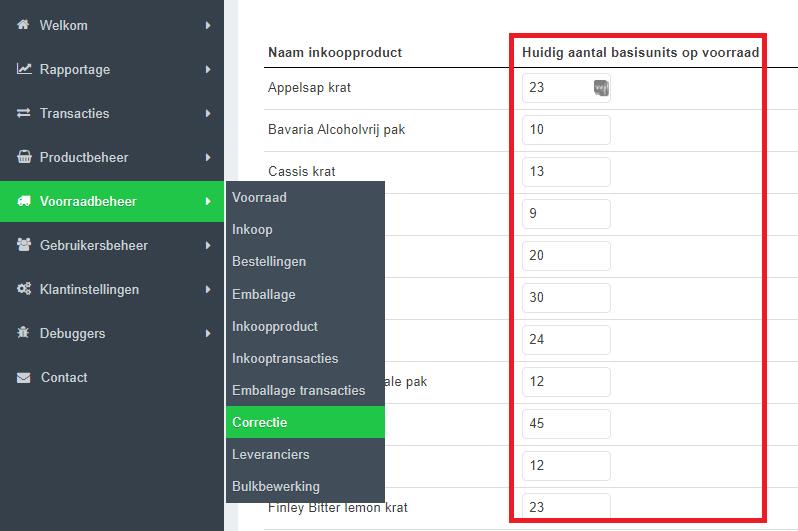
Task: Click the Voorraadbeheer truck icon
Action: click(x=23, y=201)
